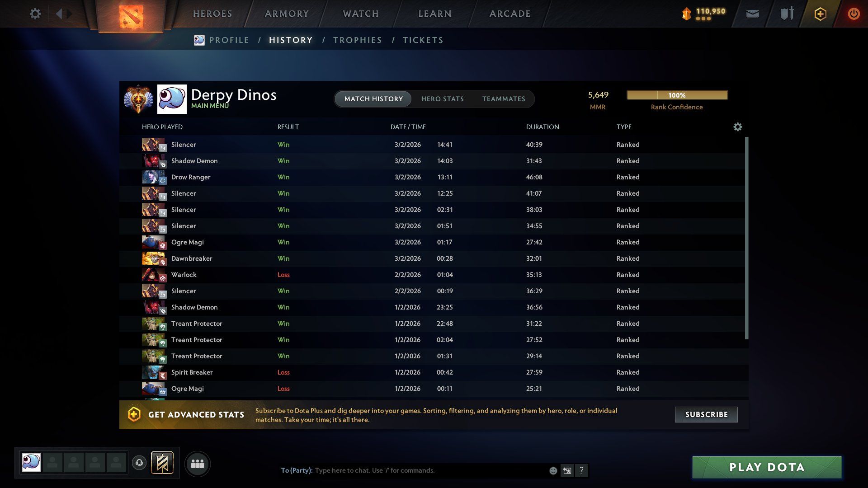Navigate back with the left arrow
This screenshot has height=488, width=868.
pyautogui.click(x=59, y=14)
